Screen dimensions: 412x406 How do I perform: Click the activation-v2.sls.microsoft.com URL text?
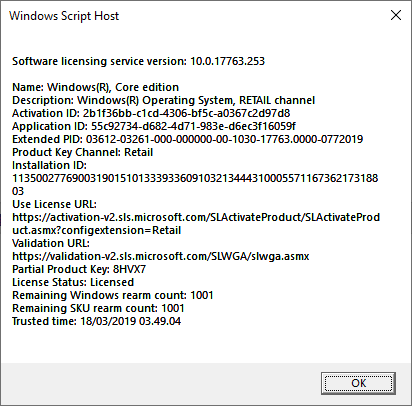point(196,224)
